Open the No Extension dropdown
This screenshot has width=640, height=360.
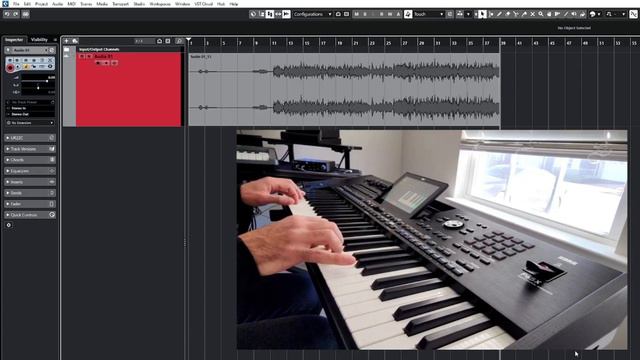tap(30, 122)
